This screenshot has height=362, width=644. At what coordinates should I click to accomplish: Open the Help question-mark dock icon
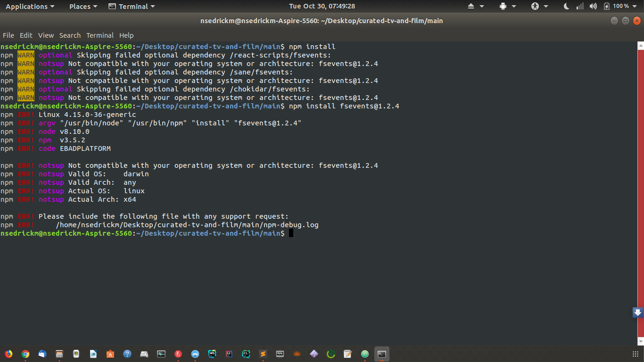(127, 354)
